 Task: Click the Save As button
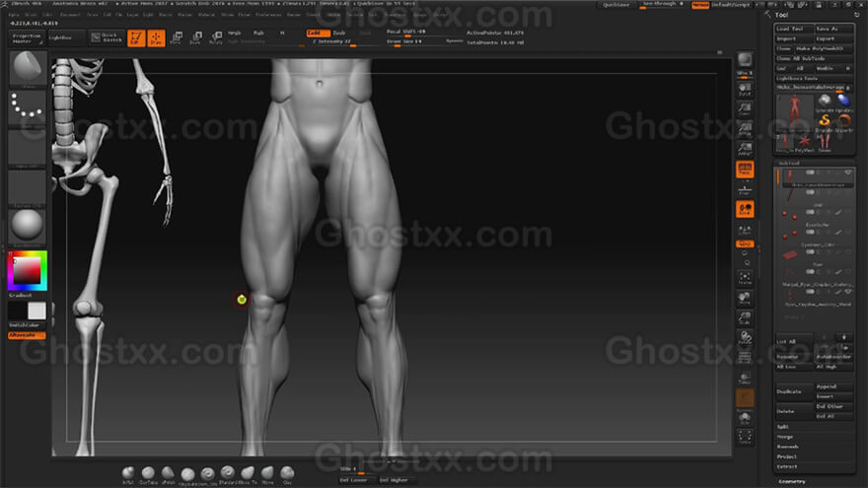[x=833, y=29]
